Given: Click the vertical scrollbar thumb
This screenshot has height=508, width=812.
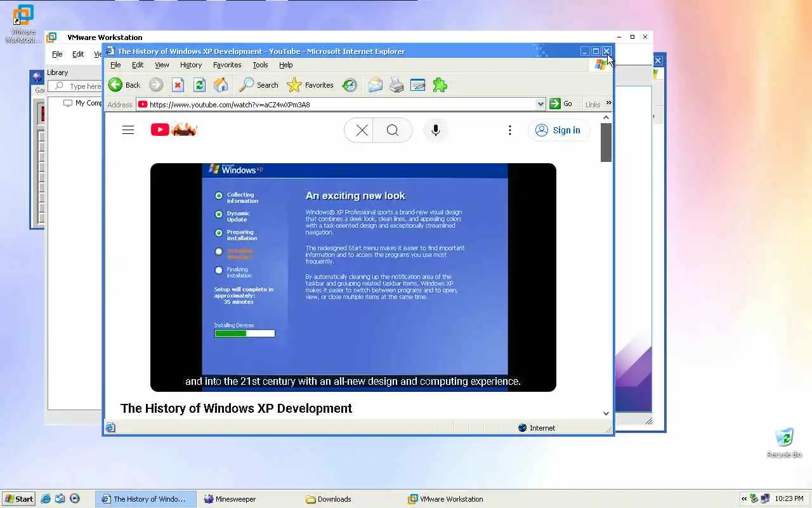Looking at the screenshot, I should pyautogui.click(x=606, y=142).
